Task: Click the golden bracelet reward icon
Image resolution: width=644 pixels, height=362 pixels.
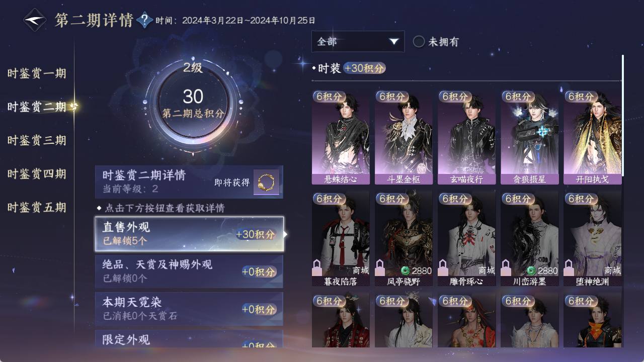Action: pos(266,182)
